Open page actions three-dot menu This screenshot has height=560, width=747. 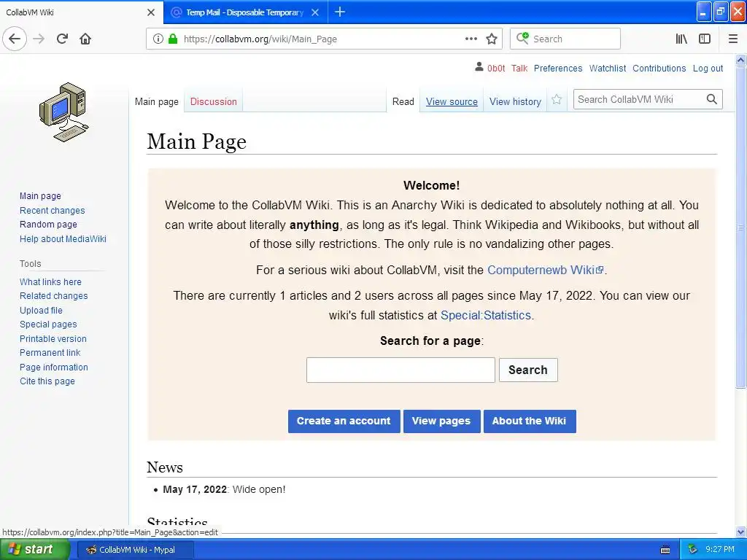(471, 39)
